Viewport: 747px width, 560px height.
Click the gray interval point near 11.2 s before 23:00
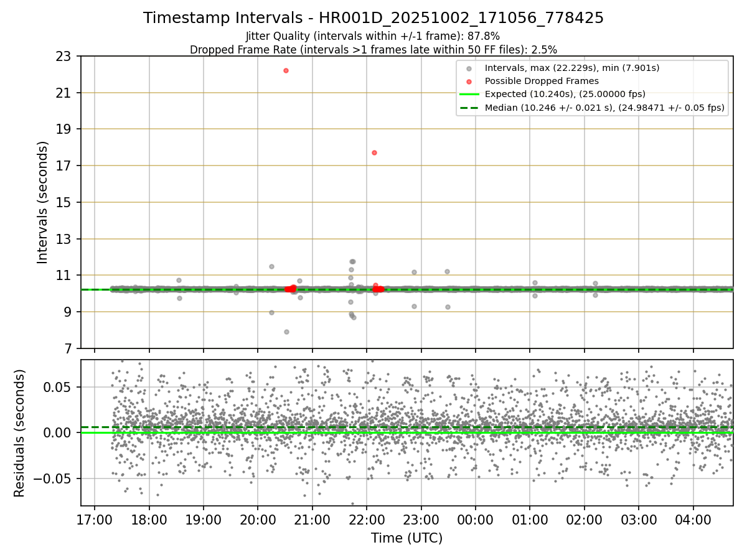point(414,272)
